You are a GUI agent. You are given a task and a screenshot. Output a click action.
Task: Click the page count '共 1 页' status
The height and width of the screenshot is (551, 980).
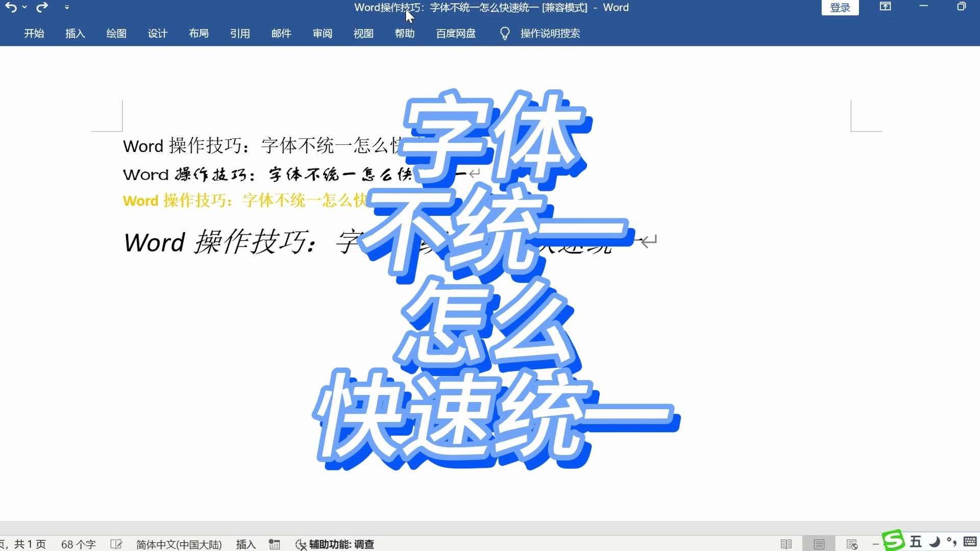tap(30, 544)
